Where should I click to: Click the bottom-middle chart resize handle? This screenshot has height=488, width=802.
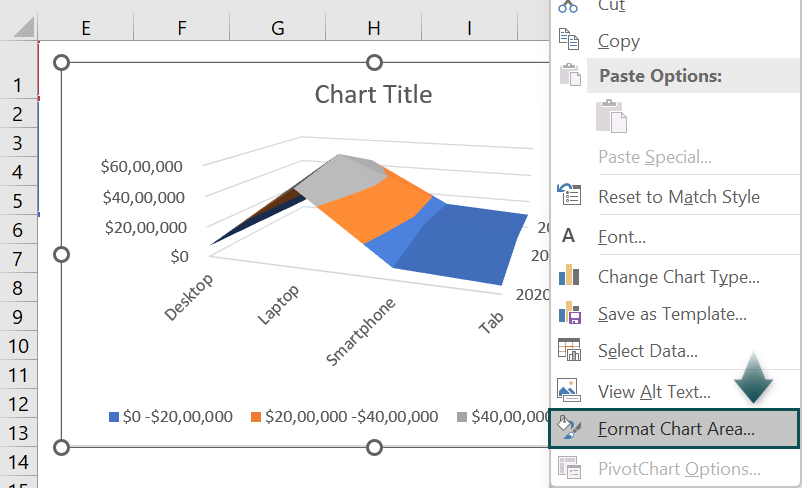pos(374,448)
